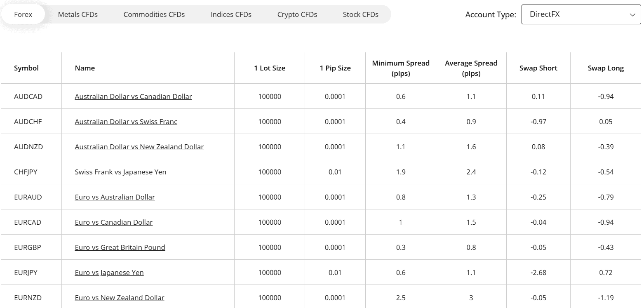Go to the Crypto CFDs tab
Screen dimensions: 644x308
pyautogui.click(x=297, y=14)
